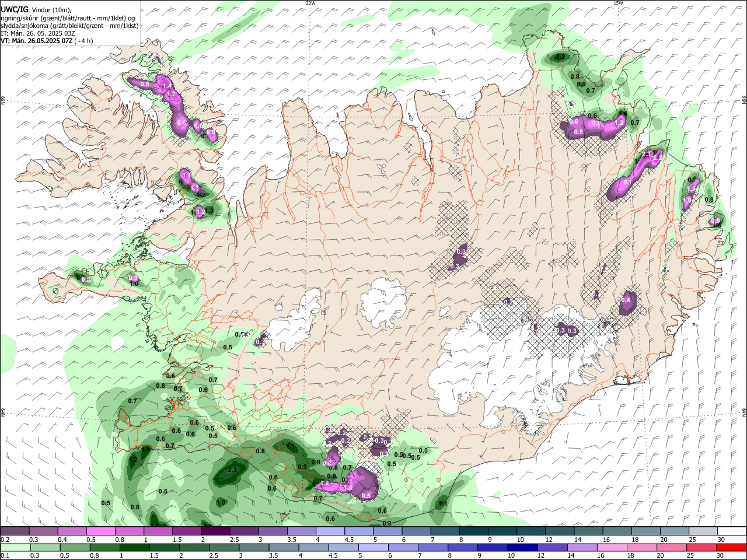747x560 pixels.
Task: Click the "0.1" label starting the rain legend
Action: [5, 555]
